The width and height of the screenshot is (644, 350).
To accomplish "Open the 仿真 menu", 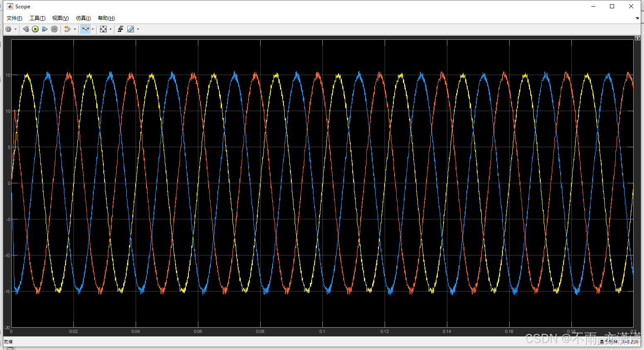I will (83, 18).
